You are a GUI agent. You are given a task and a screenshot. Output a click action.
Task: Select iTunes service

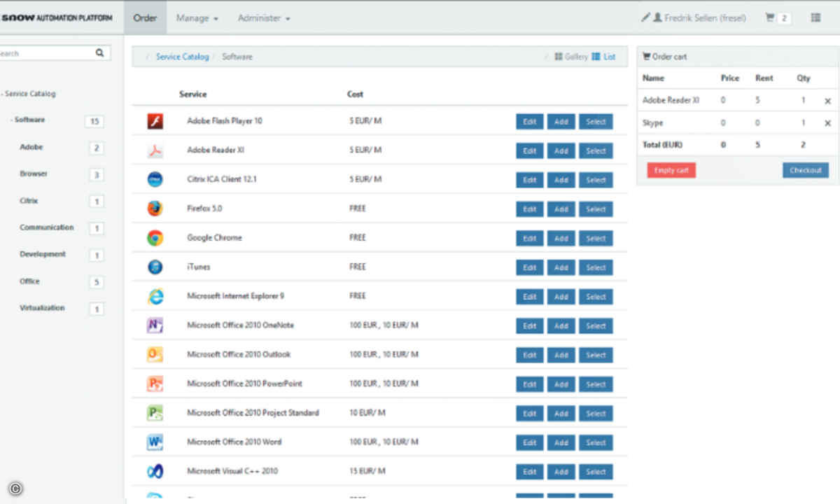tap(596, 267)
